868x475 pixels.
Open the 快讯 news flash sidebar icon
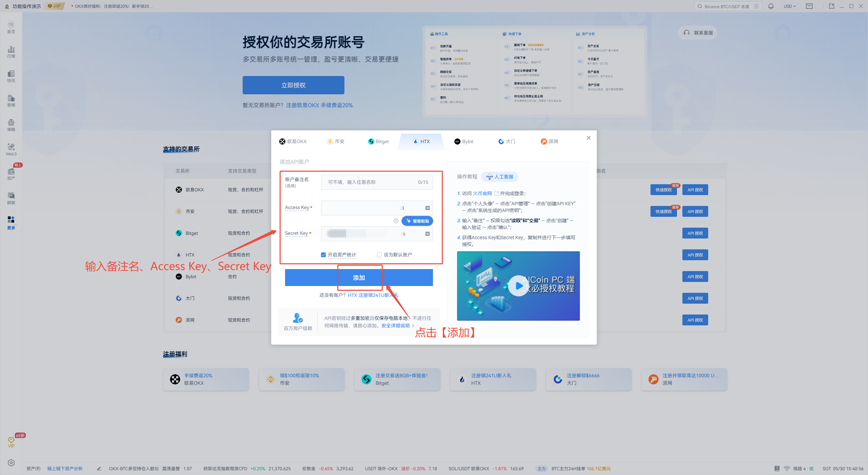coord(11,76)
